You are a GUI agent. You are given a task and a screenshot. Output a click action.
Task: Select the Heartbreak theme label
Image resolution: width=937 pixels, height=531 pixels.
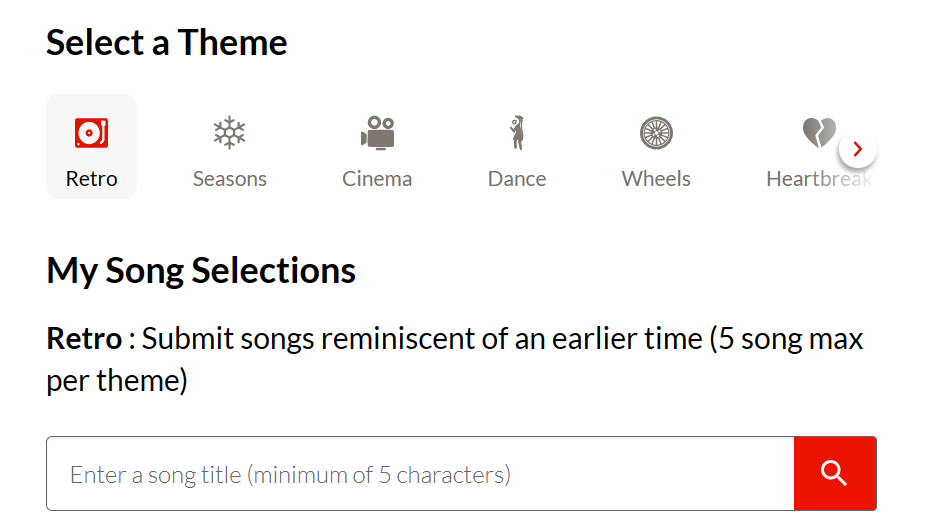coord(815,179)
